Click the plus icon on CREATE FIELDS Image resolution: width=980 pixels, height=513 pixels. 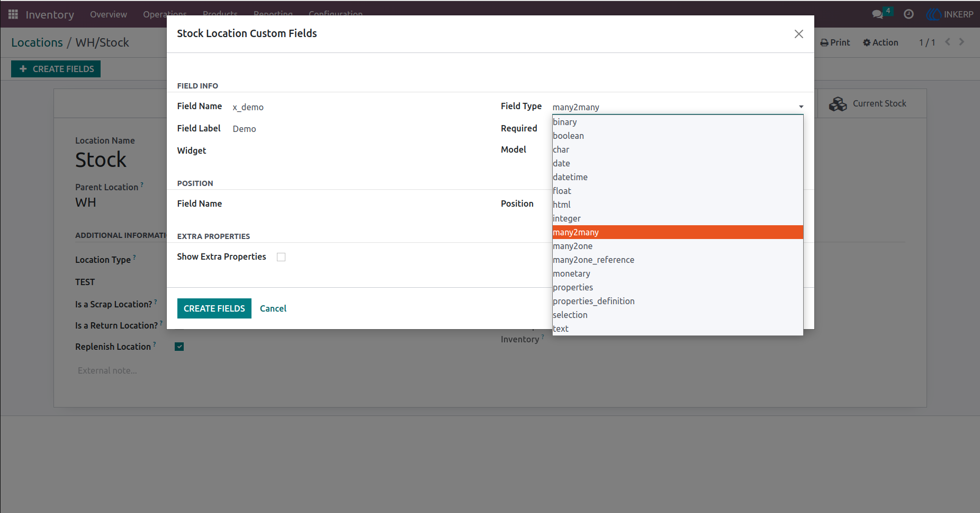pyautogui.click(x=23, y=69)
